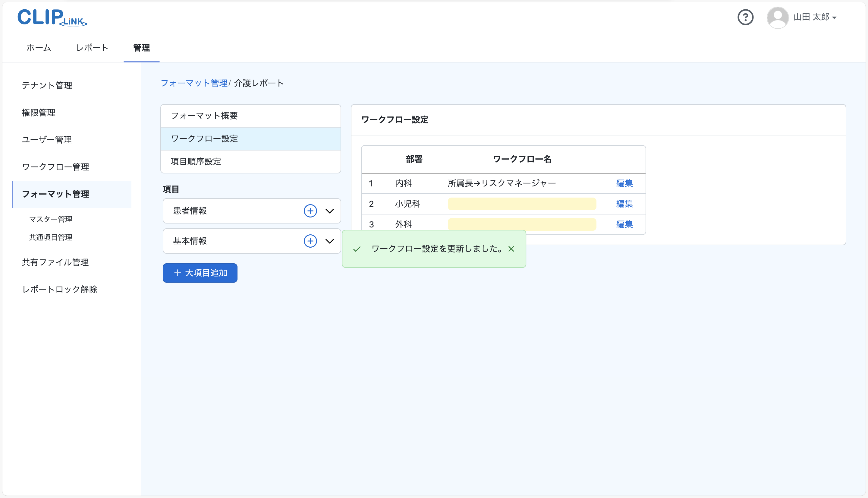868x498 pixels.
Task: Dismiss the workflow updated notification
Action: [x=511, y=249]
